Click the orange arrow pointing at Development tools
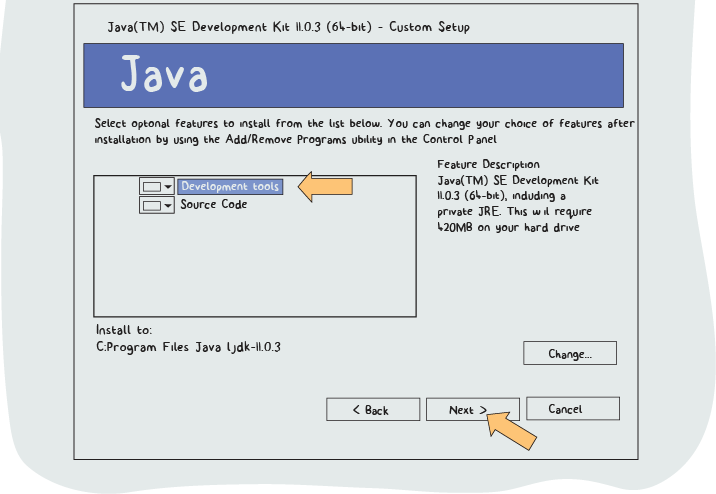Viewport: 716px width, 494px height. (x=326, y=186)
